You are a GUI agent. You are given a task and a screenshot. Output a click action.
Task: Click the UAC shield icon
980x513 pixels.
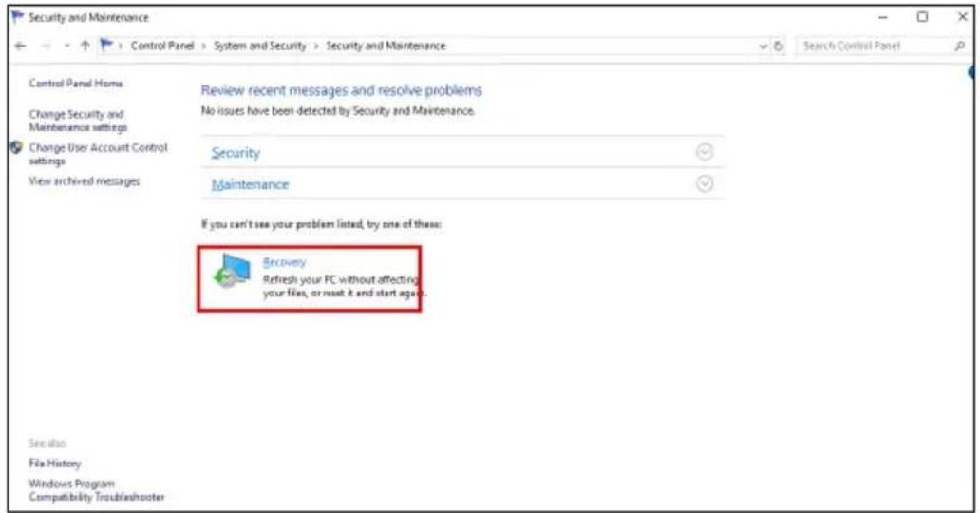pyautogui.click(x=17, y=147)
